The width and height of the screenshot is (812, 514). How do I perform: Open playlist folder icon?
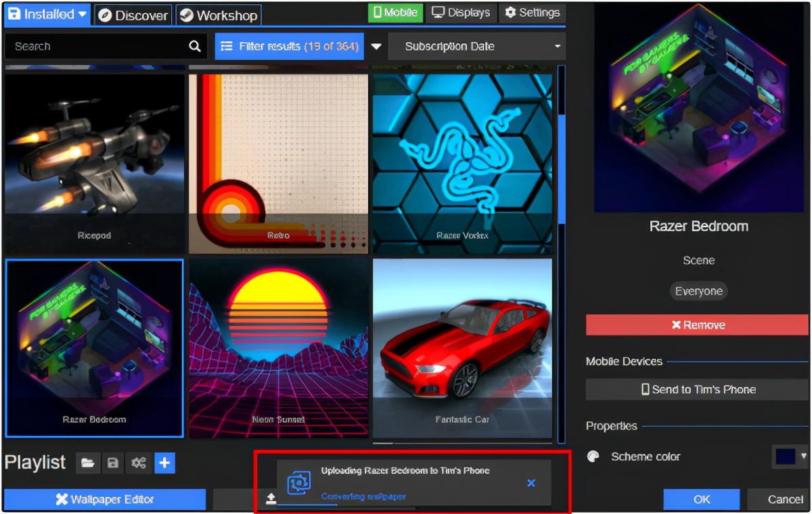click(87, 463)
